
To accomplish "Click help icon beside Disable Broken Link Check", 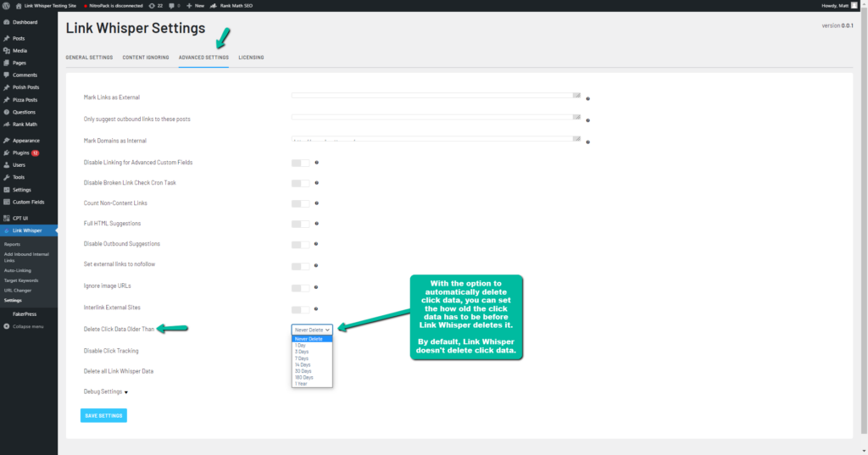I will pyautogui.click(x=317, y=183).
